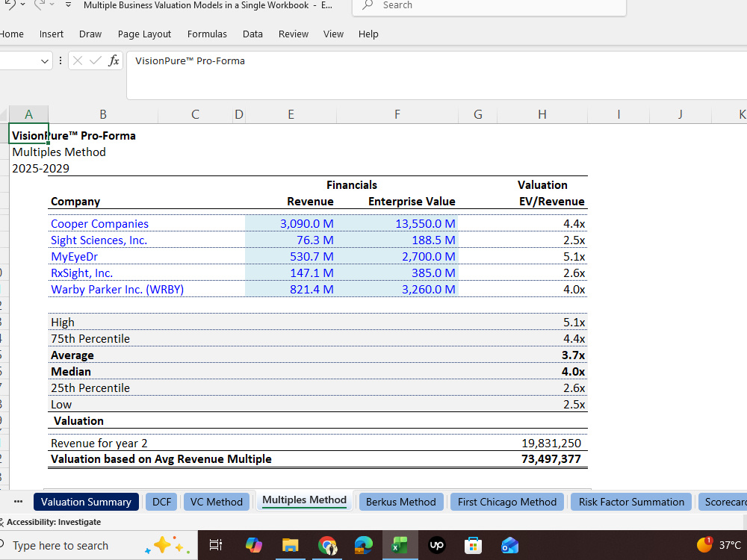The height and width of the screenshot is (560, 747).
Task: Open Copilot from the taskbar
Action: (x=253, y=545)
